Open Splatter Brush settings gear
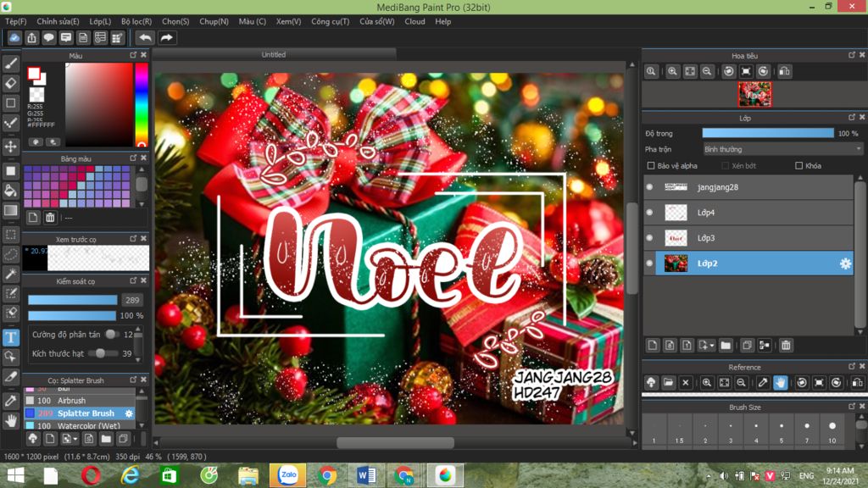 [129, 413]
